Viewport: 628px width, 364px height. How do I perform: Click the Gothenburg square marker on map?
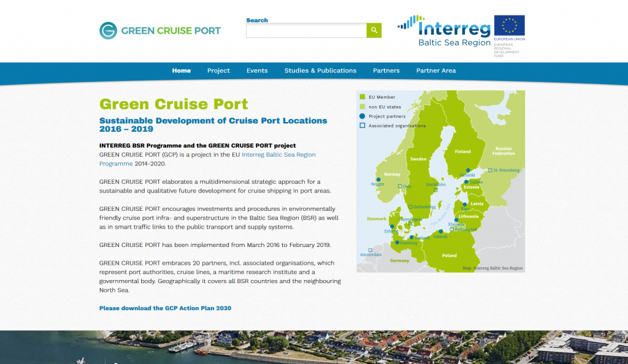(x=410, y=207)
